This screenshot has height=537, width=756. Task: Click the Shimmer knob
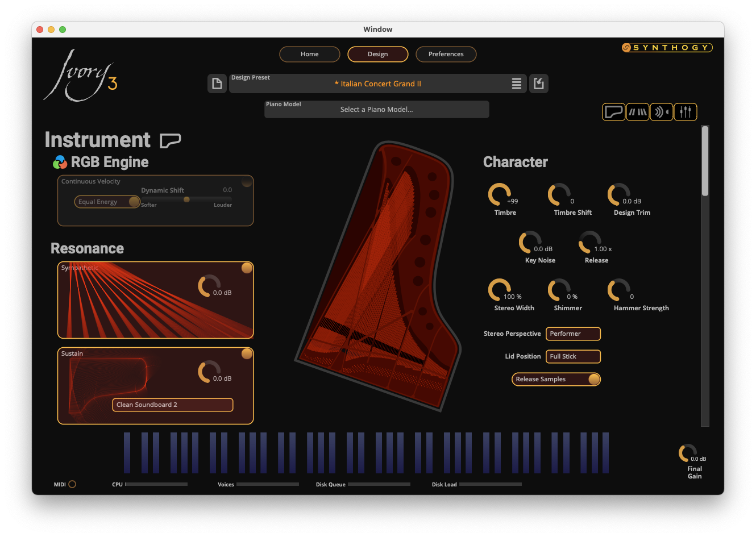559,290
